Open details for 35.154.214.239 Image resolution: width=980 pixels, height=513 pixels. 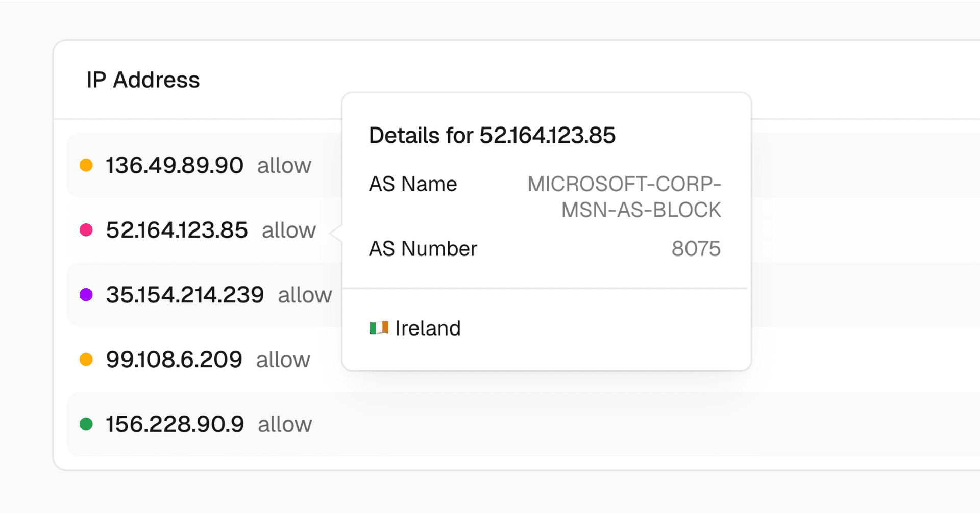185,295
